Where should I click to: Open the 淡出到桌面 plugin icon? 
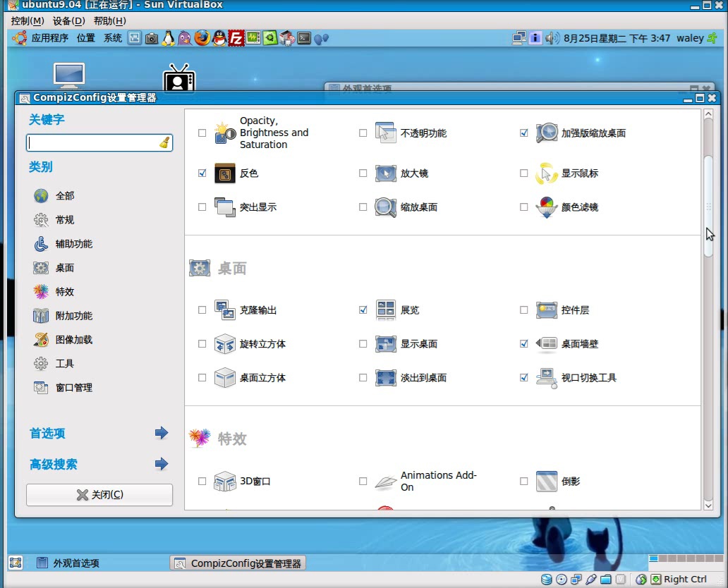tap(386, 378)
